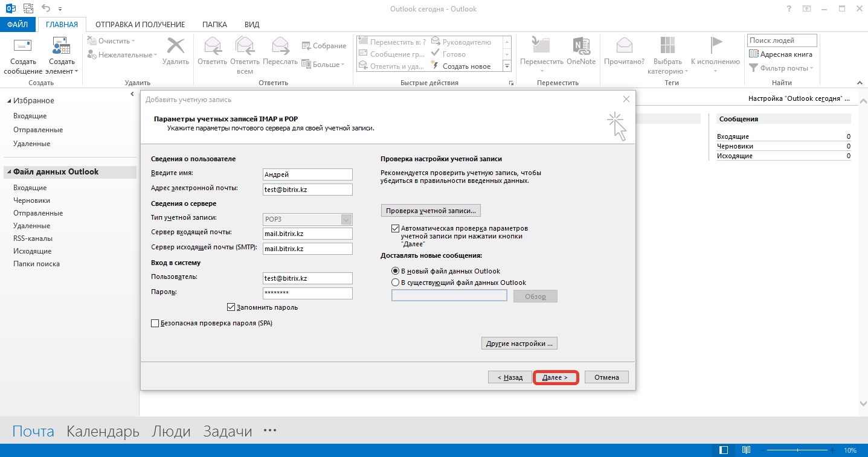Expand the Quick Steps gallery more arrow
Viewport: 868px width, 457px height.
click(x=507, y=66)
